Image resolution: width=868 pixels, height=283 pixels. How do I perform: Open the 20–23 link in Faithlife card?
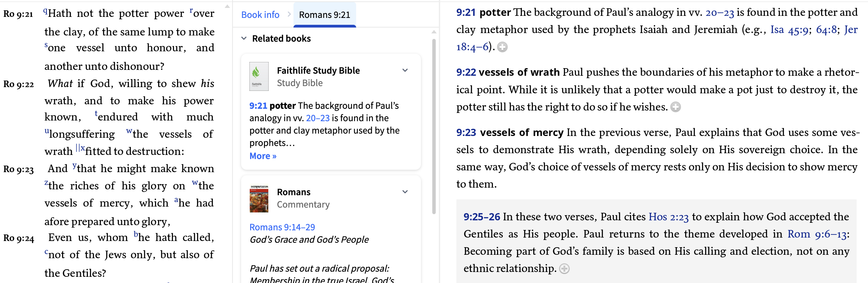click(318, 118)
